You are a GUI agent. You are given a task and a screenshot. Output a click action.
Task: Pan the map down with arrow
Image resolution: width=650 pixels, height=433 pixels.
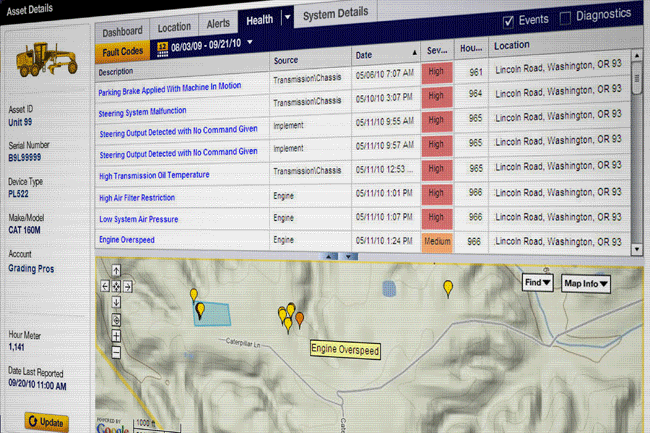pos(117,300)
